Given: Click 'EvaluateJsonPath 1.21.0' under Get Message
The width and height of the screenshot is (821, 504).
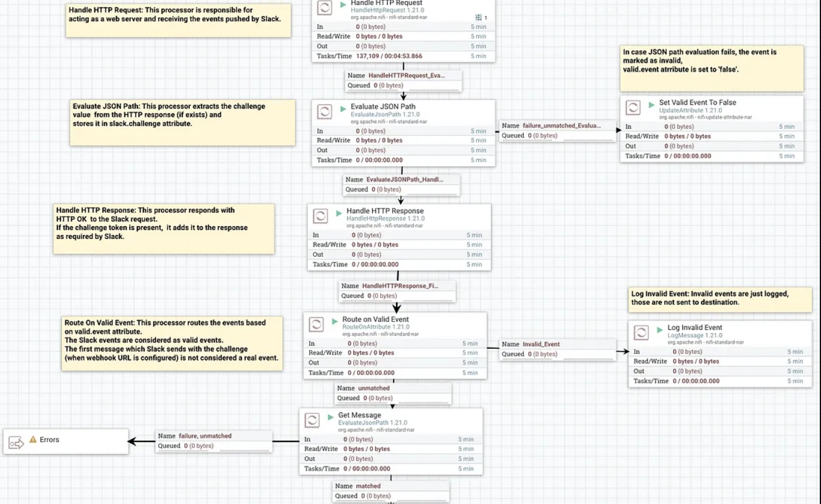Looking at the screenshot, I should [373, 423].
